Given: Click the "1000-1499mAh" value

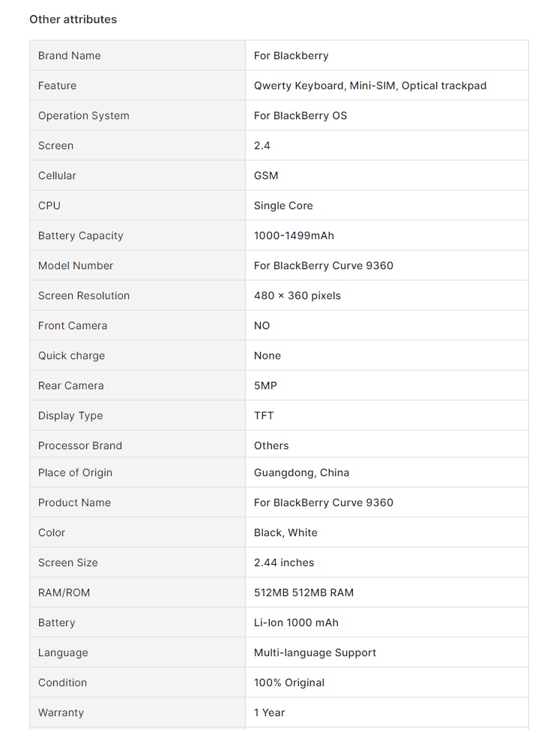Looking at the screenshot, I should point(294,235).
